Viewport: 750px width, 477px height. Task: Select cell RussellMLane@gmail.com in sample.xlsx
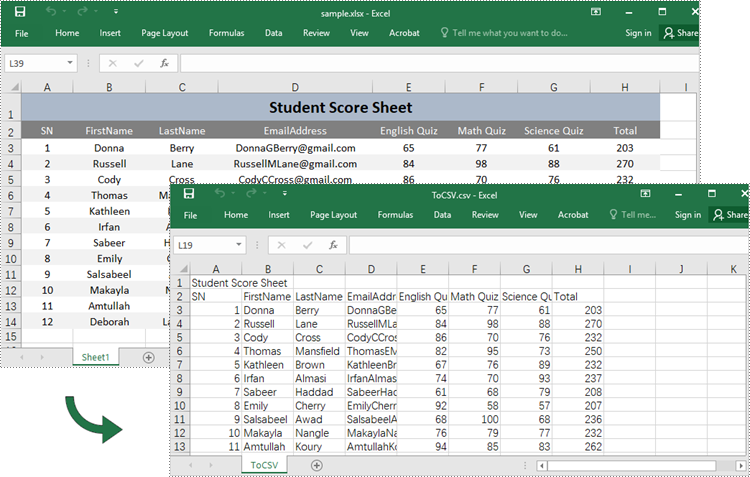[x=295, y=164]
